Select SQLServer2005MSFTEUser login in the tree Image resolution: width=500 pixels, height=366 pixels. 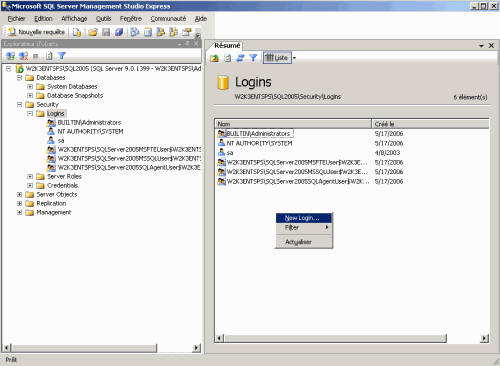[x=129, y=150]
